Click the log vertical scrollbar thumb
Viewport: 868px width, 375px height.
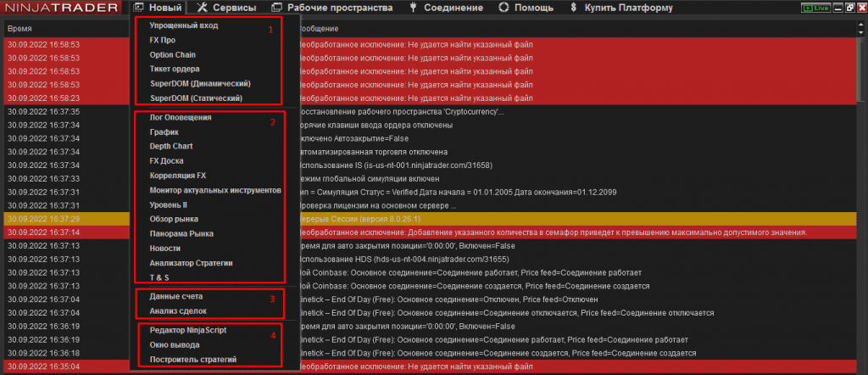[861, 70]
